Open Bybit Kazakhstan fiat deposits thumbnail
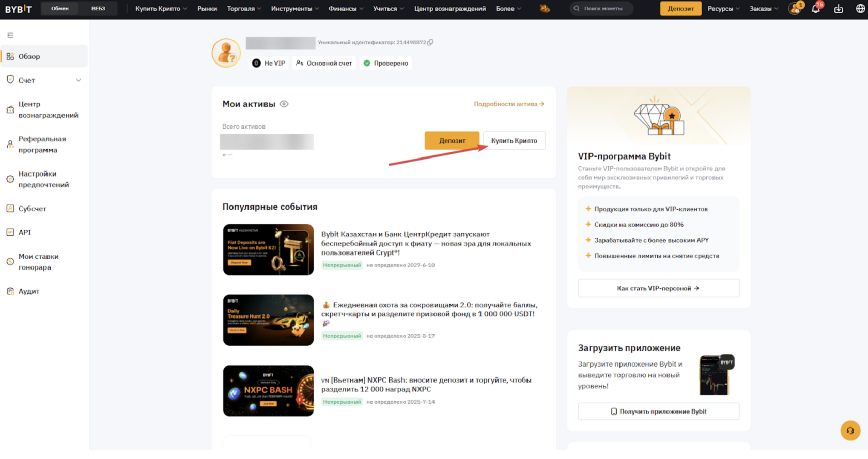Screen dimensions: 868x459 pyautogui.click(x=268, y=249)
